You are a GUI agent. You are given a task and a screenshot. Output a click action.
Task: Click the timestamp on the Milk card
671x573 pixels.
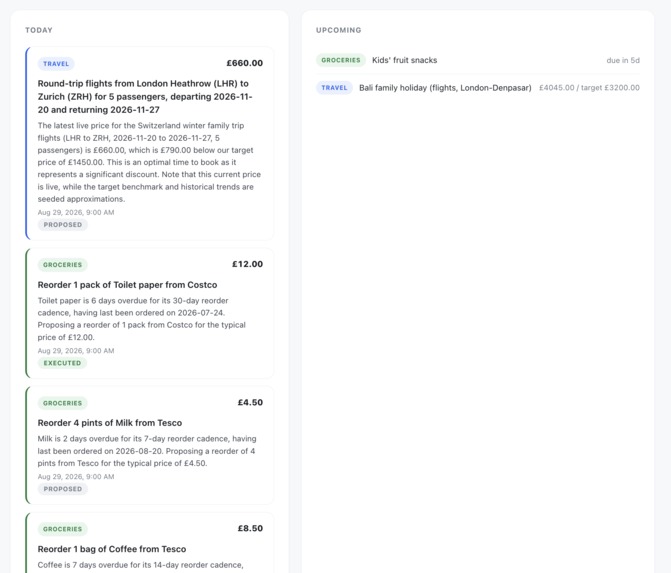click(x=76, y=477)
